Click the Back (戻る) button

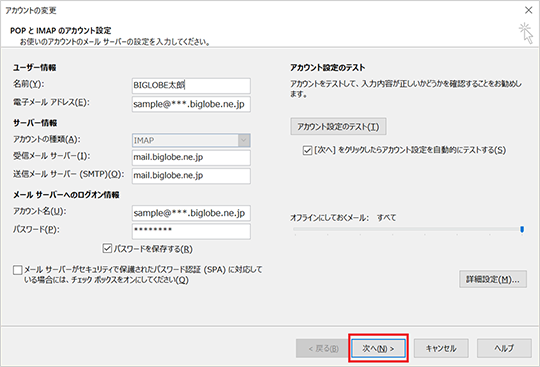(323, 348)
